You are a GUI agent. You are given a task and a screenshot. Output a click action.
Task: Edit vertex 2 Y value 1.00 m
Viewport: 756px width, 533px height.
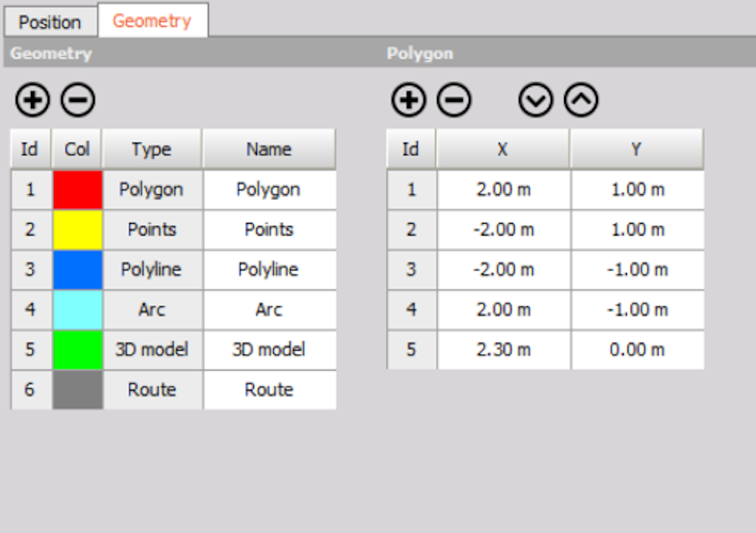(638, 230)
